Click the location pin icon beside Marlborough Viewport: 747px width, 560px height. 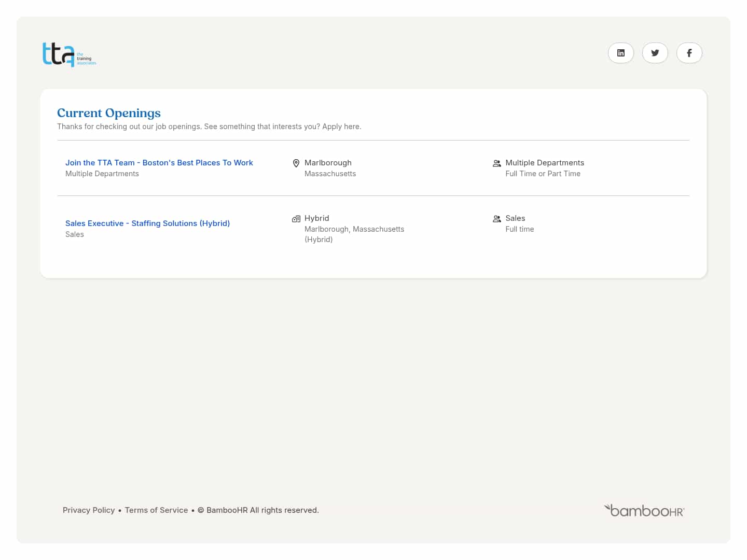click(x=296, y=163)
